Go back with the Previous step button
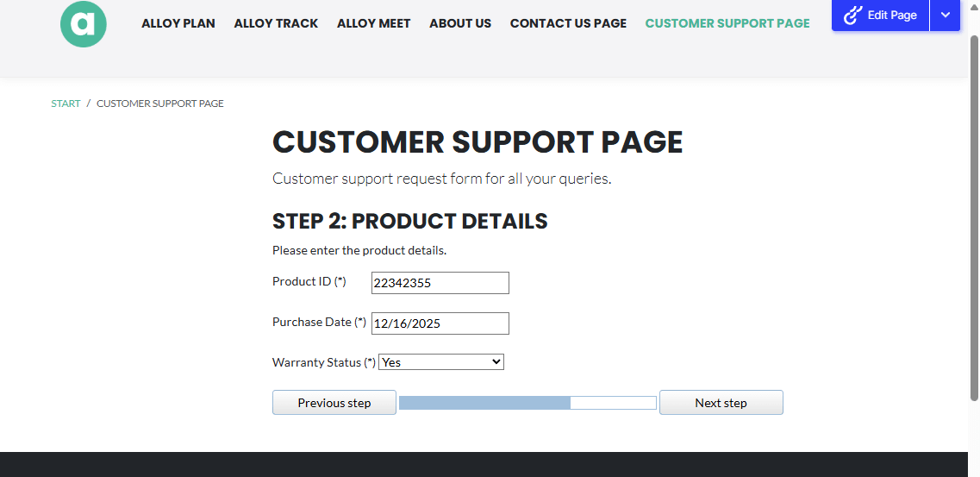The height and width of the screenshot is (477, 980). pyautogui.click(x=334, y=403)
